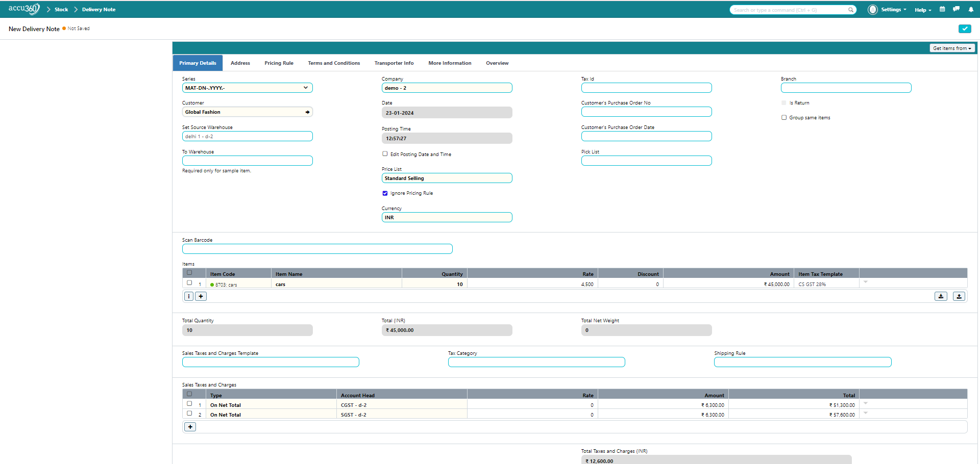Click the Price List Standard Selling field

(447, 178)
